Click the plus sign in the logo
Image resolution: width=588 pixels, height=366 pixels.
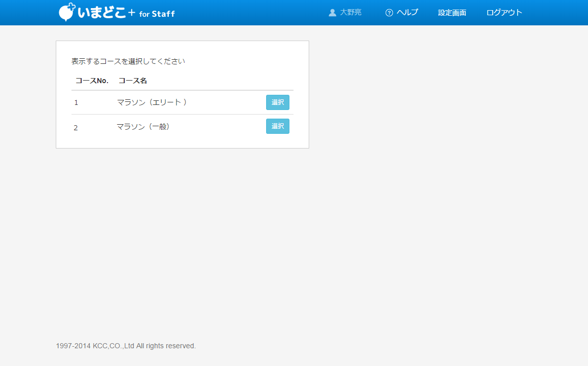(132, 13)
